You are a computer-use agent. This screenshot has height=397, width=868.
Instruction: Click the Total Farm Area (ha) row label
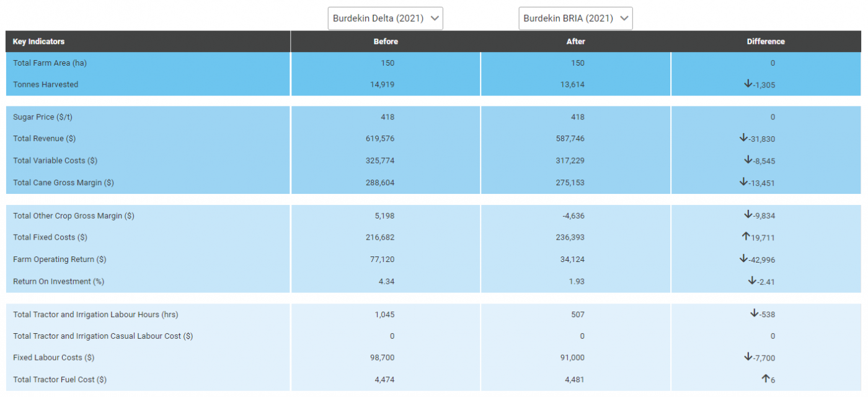(x=49, y=63)
